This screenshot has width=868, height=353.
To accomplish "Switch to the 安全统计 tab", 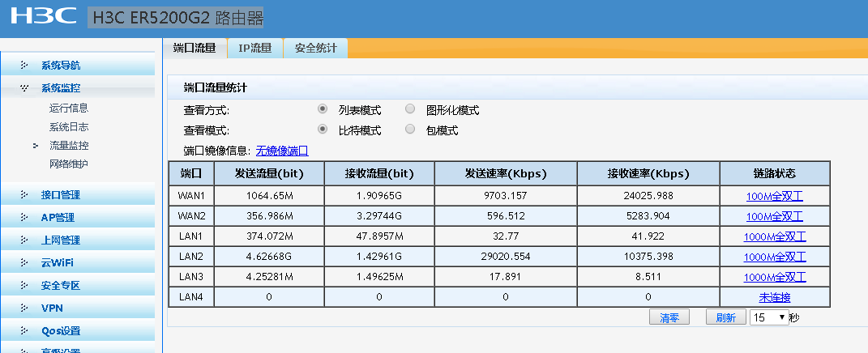I will pyautogui.click(x=315, y=48).
